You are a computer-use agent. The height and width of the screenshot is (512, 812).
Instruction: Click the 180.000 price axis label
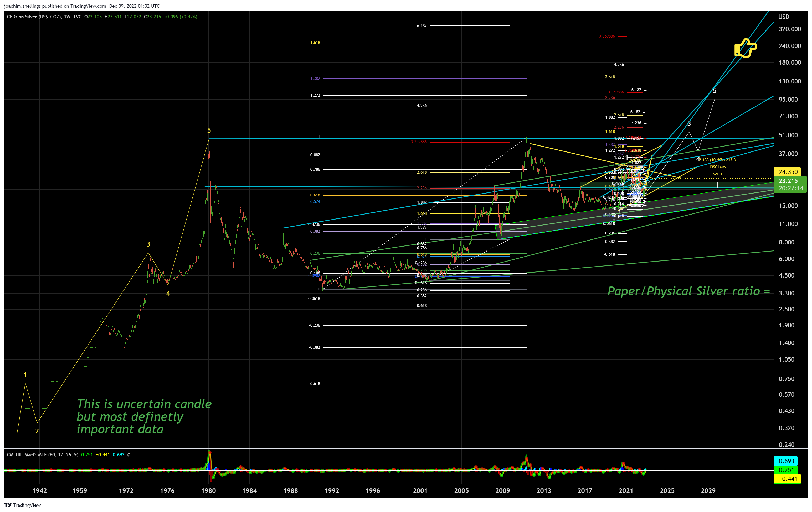(790, 62)
